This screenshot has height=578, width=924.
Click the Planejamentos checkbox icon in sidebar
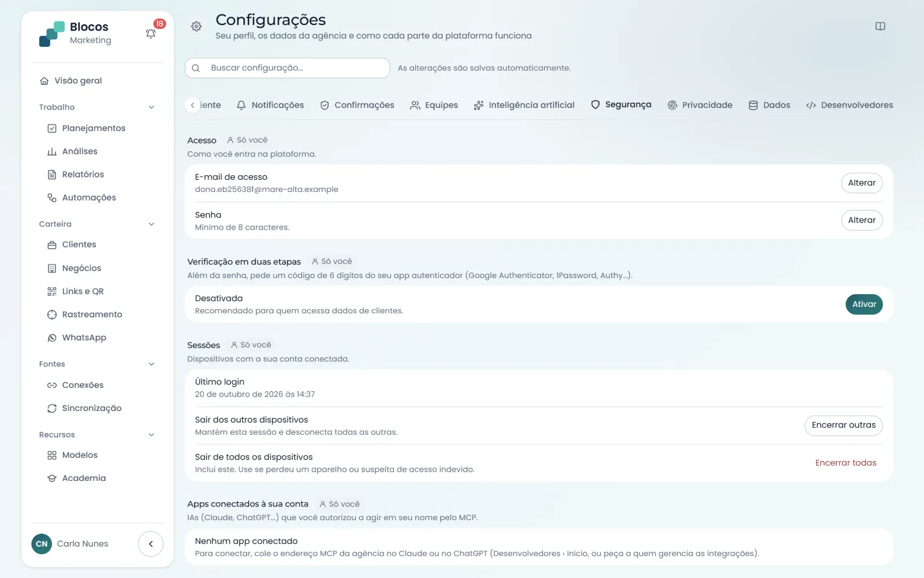tap(52, 128)
